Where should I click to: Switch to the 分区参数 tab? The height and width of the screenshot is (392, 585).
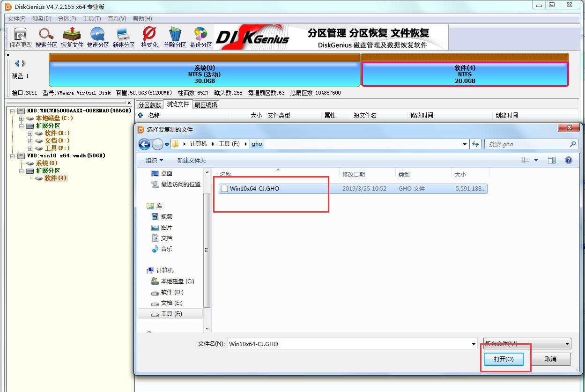(149, 105)
